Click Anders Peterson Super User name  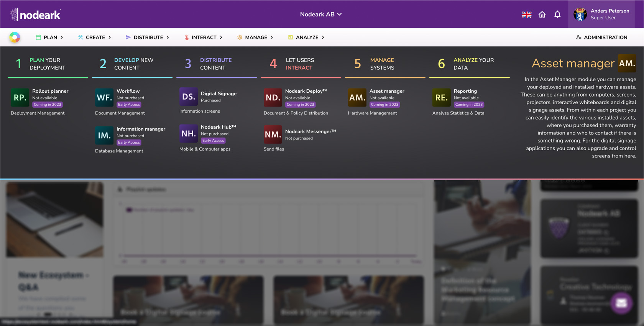[x=610, y=14]
